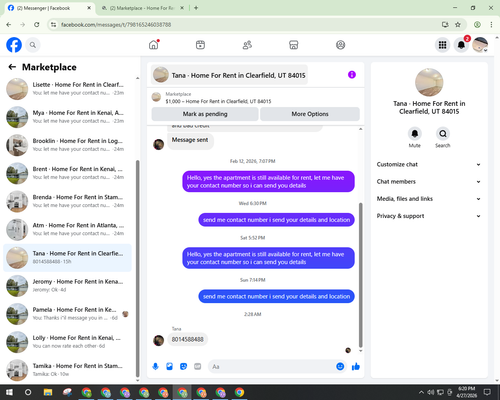
Task: Go to Home feed icon
Action: (154, 45)
